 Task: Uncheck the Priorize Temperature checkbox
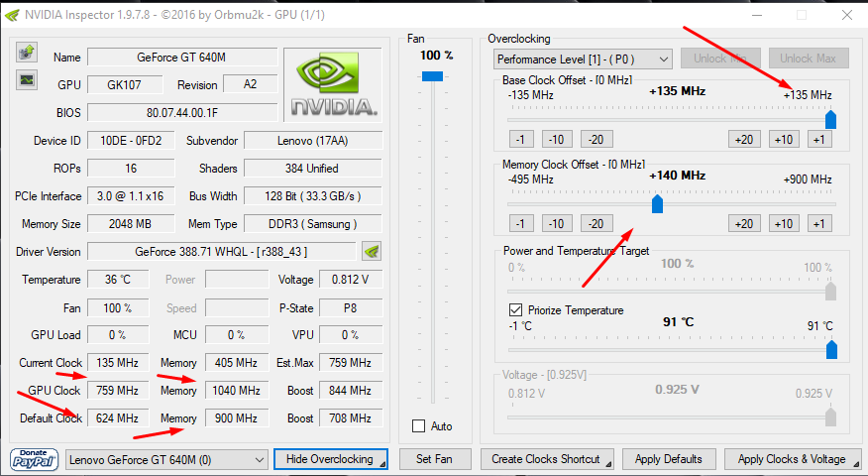(515, 309)
